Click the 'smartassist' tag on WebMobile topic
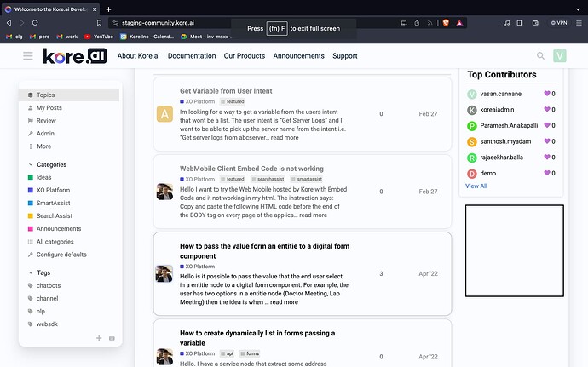The height and width of the screenshot is (367, 588). coord(307,179)
